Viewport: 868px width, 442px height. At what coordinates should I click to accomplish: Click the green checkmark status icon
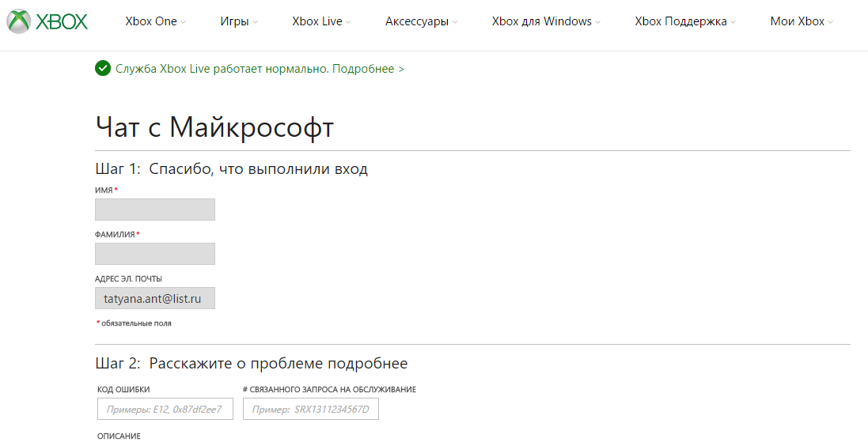coord(103,69)
